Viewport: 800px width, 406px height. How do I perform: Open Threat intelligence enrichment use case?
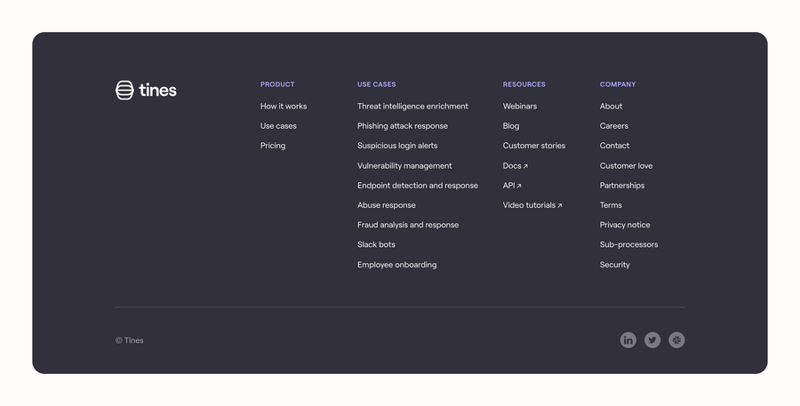coord(413,106)
